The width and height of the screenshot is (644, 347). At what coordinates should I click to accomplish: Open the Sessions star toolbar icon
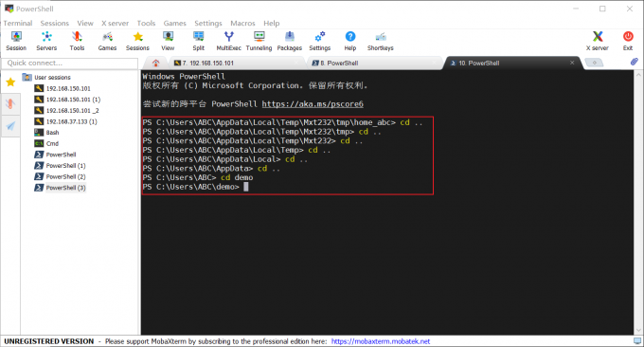pos(137,41)
